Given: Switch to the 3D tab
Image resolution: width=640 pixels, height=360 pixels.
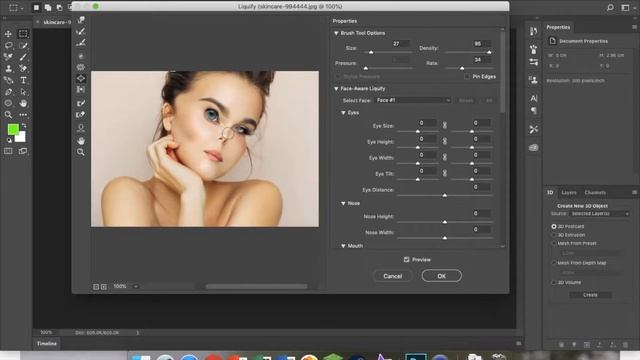Looking at the screenshot, I should tap(550, 193).
